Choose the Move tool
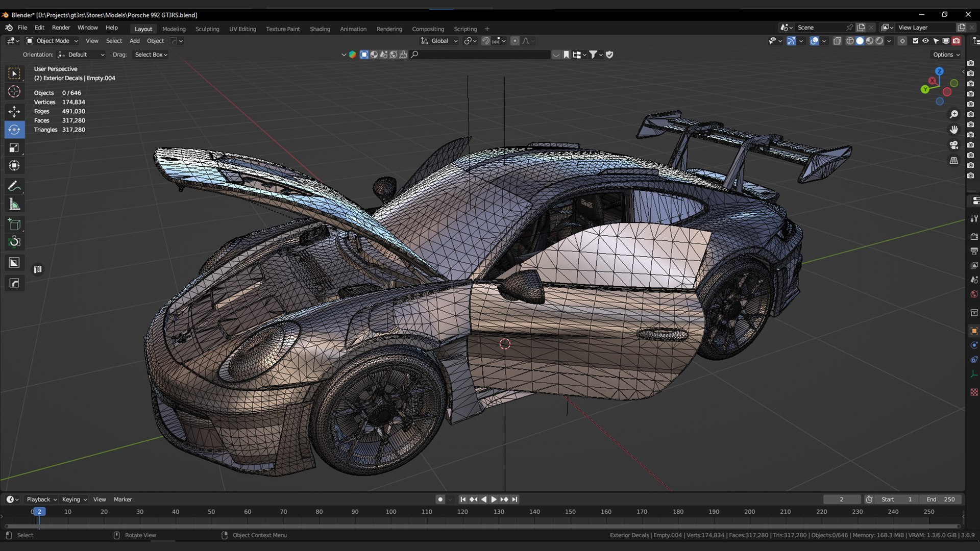The height and width of the screenshot is (551, 980). pos(14,112)
